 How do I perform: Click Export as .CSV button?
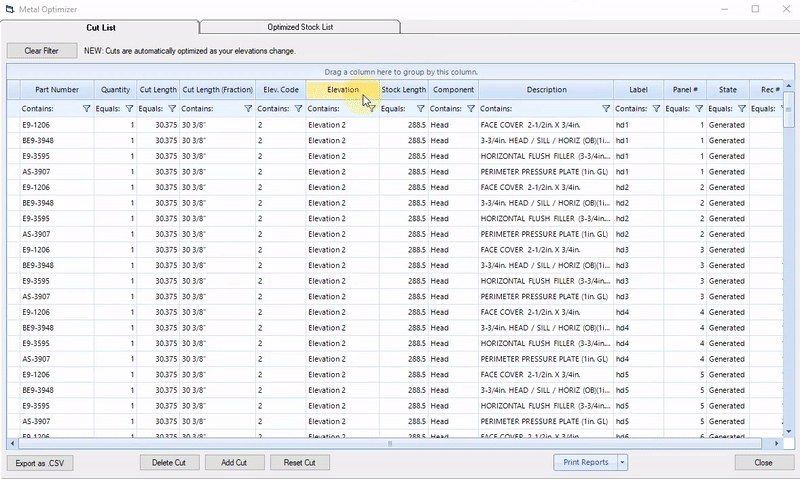40,463
